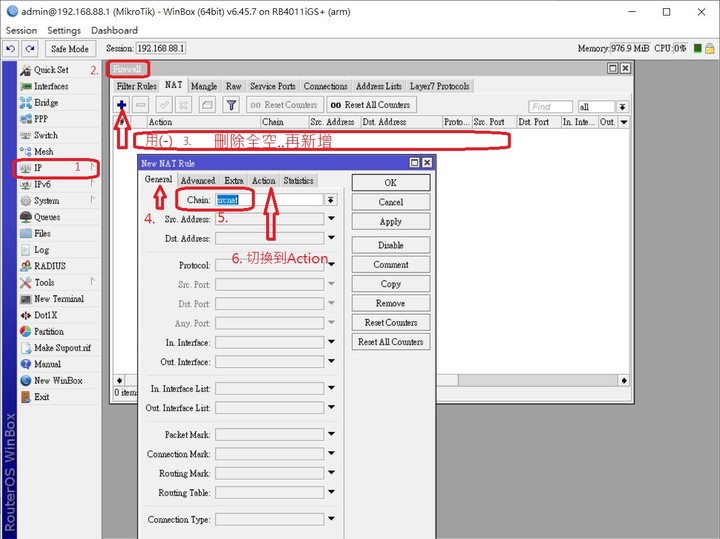
Task: Click the Remove button
Action: coord(391,303)
